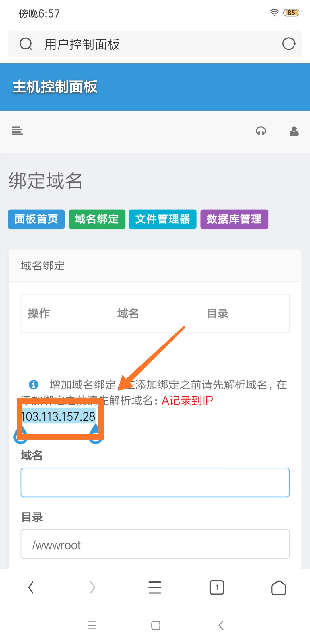Focus the 域名 domain input field
This screenshot has height=644, width=310.
coord(155,482)
